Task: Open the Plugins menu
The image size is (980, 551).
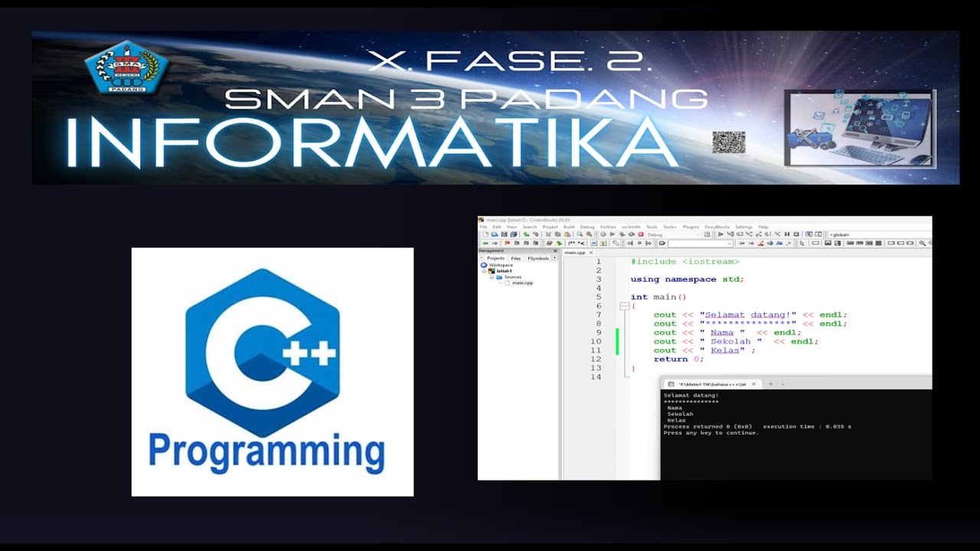Action: pyautogui.click(x=691, y=227)
